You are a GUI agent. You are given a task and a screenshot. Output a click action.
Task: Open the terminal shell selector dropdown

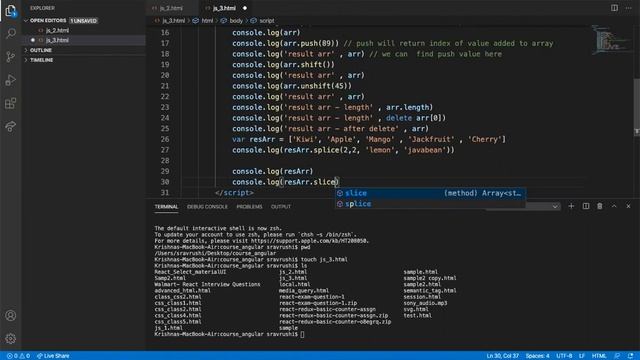pos(522,207)
